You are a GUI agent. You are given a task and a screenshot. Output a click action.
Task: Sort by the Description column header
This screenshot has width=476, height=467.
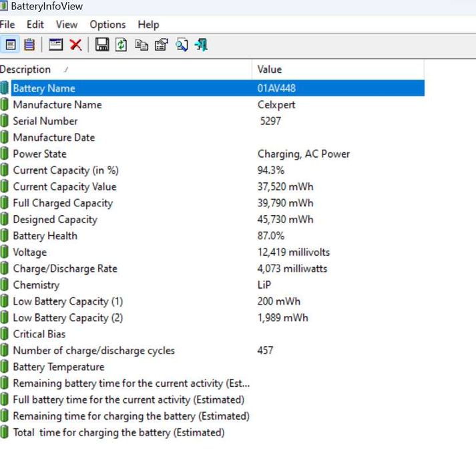(x=126, y=69)
